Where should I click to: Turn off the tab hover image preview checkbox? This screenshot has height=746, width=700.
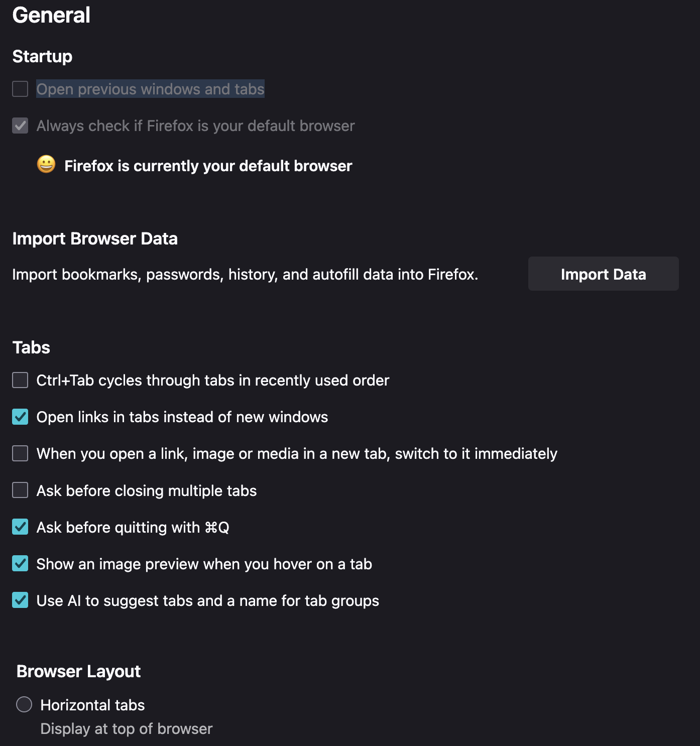click(x=20, y=564)
